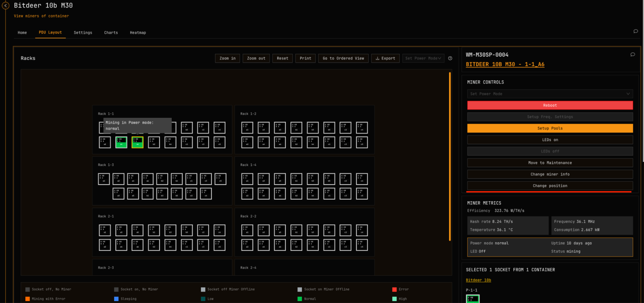Click the orange vertical scrollbar in racks view
Image resolution: width=644 pixels, height=303 pixels.
450,157
